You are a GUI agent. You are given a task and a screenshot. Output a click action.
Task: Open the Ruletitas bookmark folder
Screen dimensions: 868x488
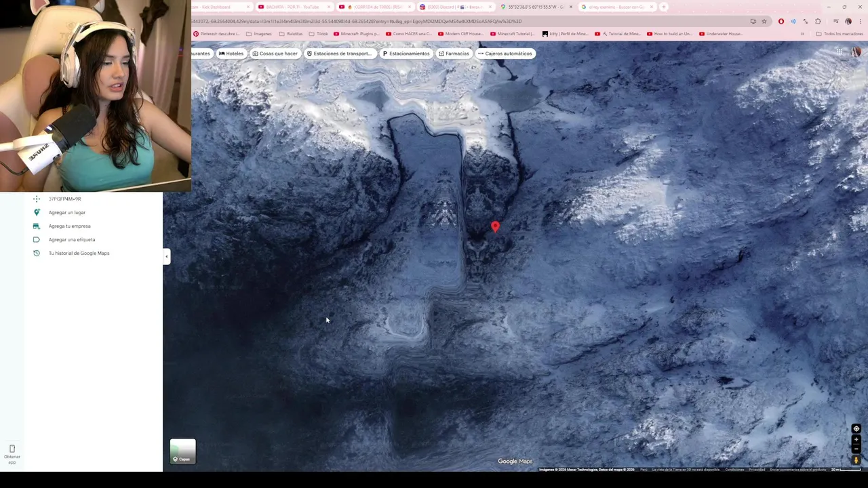290,34
